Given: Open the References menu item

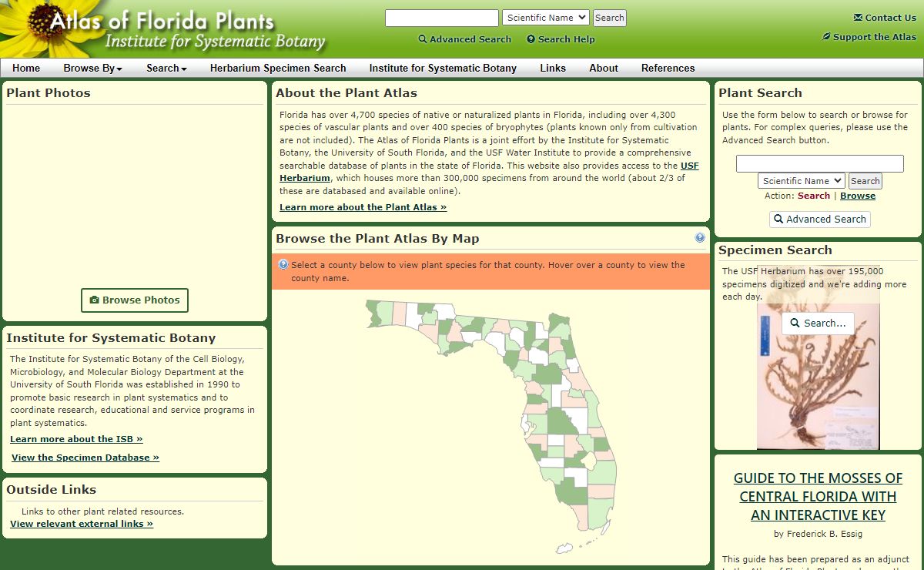Looking at the screenshot, I should pos(668,68).
